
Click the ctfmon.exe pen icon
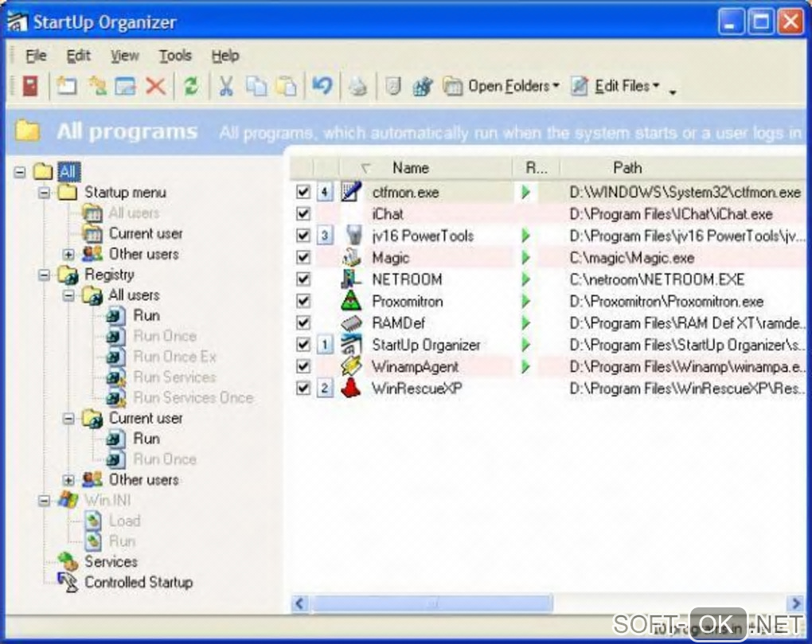[352, 192]
